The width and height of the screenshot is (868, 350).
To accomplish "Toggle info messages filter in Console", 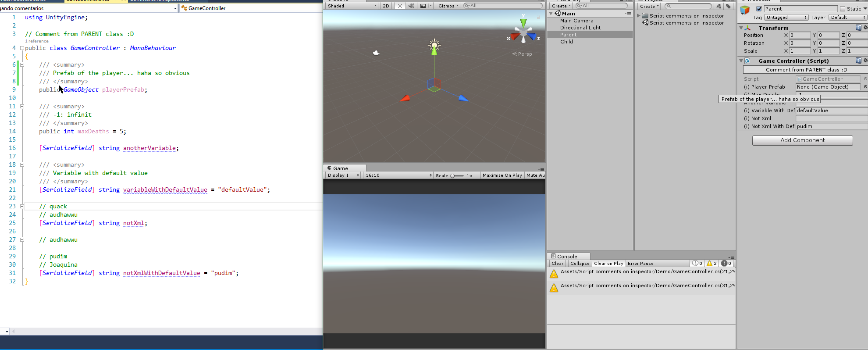I will (697, 264).
